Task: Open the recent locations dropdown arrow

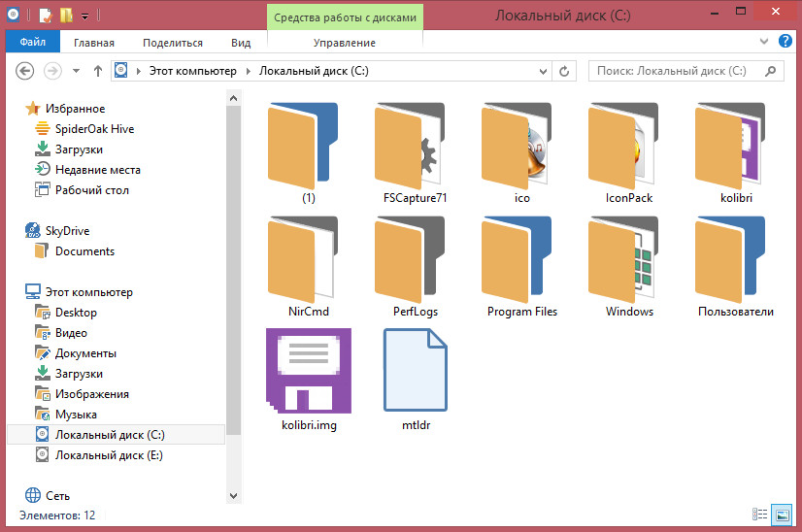Action: [x=76, y=71]
